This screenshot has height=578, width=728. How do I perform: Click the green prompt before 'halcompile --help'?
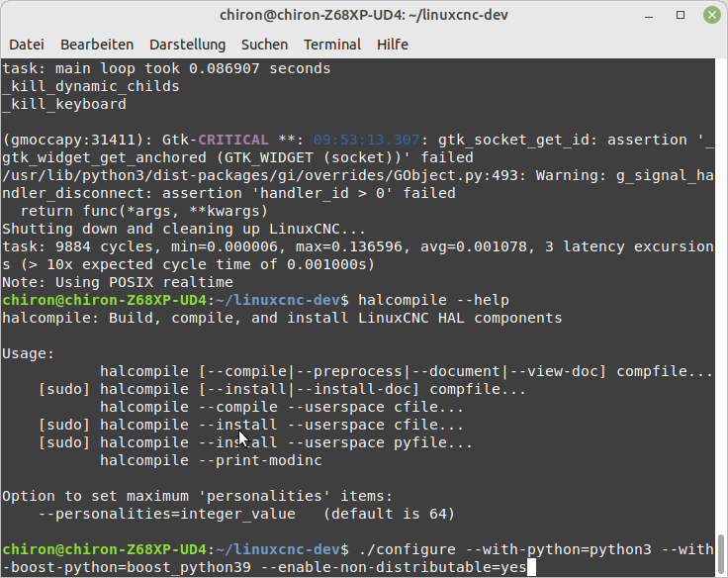[x=175, y=300]
